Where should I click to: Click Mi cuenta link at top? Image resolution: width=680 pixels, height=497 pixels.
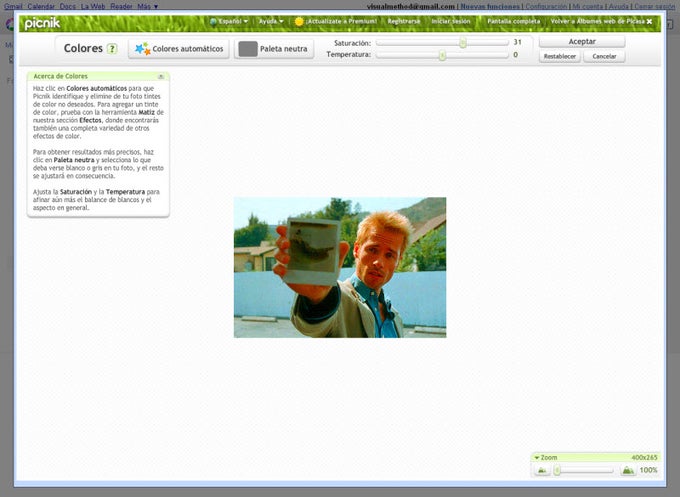(587, 7)
